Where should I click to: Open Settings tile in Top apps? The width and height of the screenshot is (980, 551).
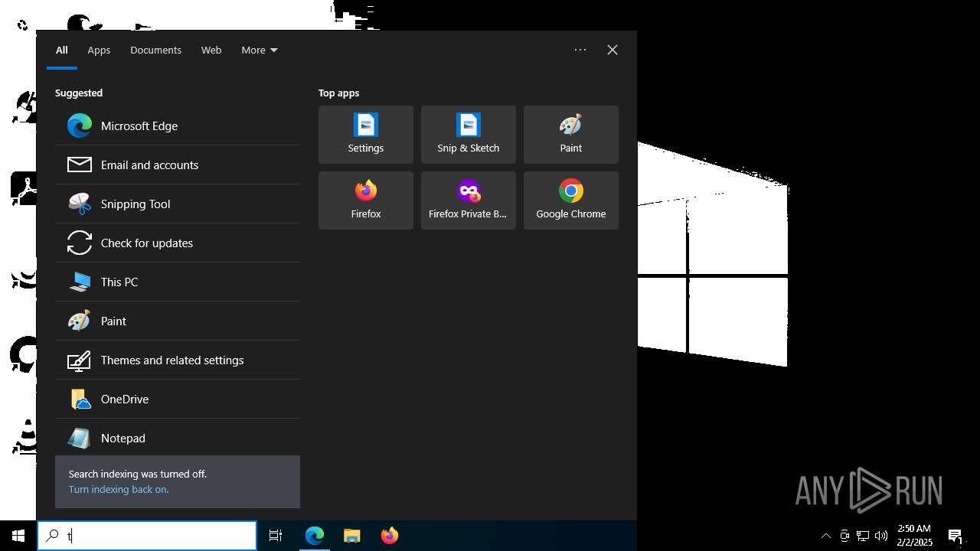click(x=366, y=135)
